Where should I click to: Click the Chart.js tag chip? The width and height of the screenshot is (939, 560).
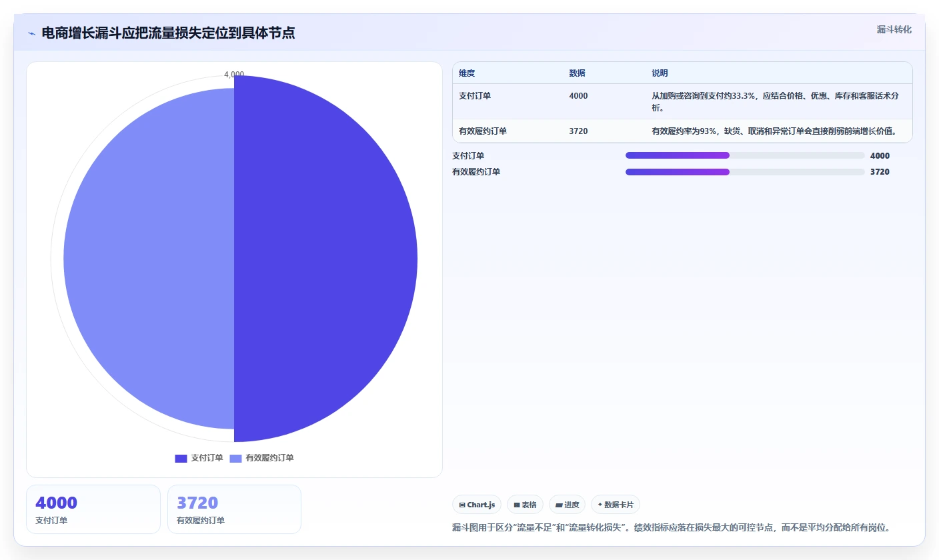click(x=477, y=505)
